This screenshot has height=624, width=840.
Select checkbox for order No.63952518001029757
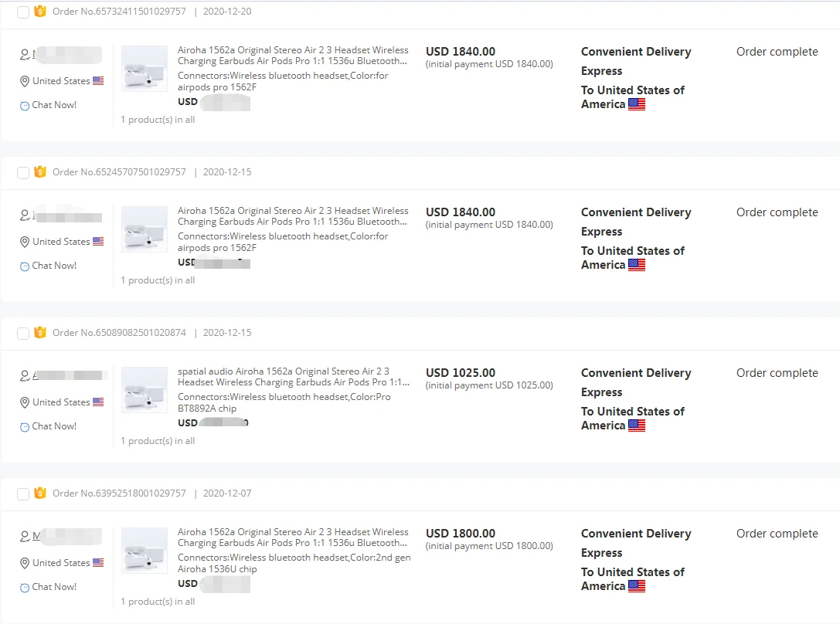(23, 494)
